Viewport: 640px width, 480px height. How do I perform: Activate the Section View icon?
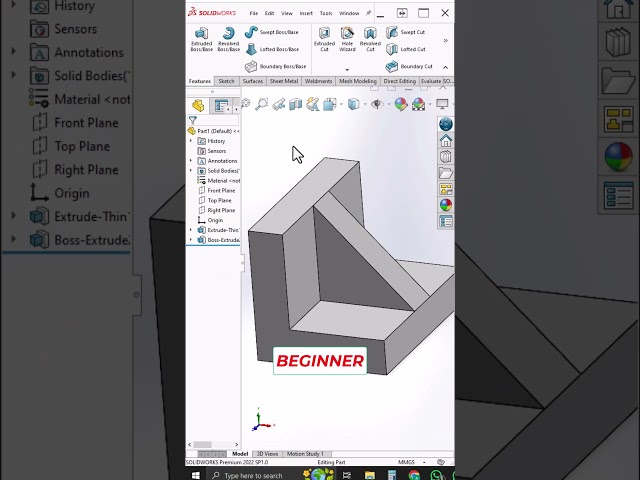click(x=296, y=104)
